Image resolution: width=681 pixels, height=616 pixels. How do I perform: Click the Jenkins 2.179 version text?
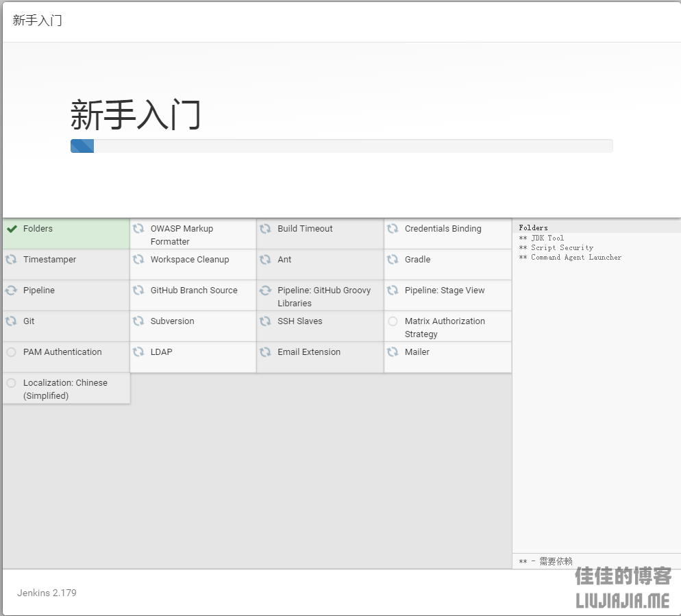coord(47,593)
